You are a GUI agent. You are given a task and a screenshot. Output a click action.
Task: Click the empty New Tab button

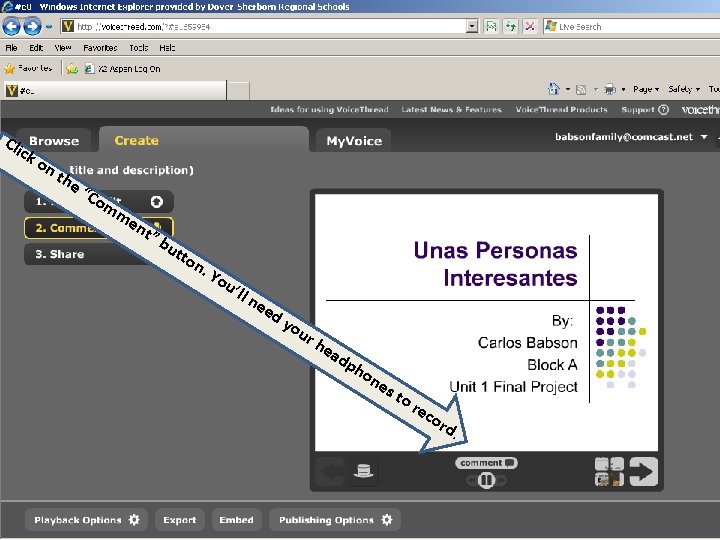(238, 90)
